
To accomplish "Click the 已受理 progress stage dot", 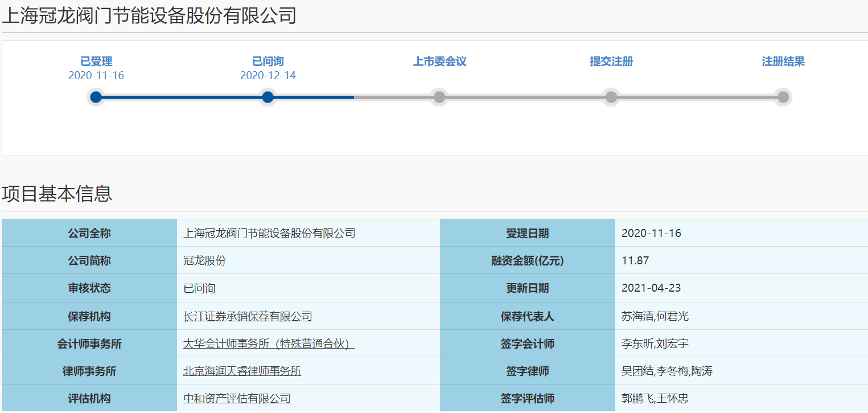I will point(96,97).
